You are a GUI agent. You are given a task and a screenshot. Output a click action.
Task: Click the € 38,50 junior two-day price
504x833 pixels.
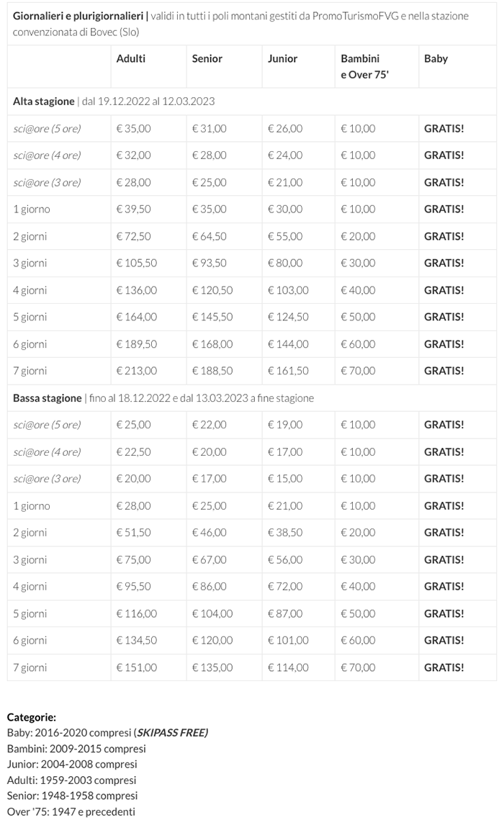285,532
